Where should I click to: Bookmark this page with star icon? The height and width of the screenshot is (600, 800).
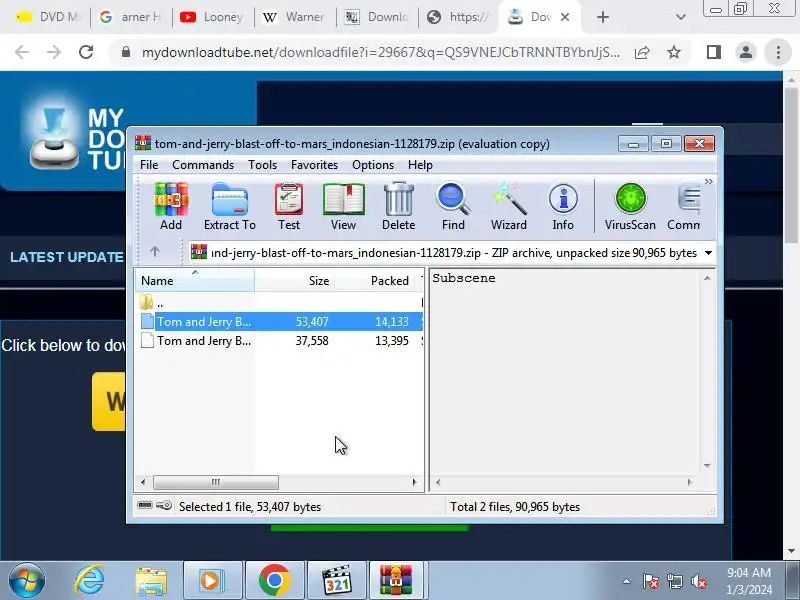[x=674, y=52]
